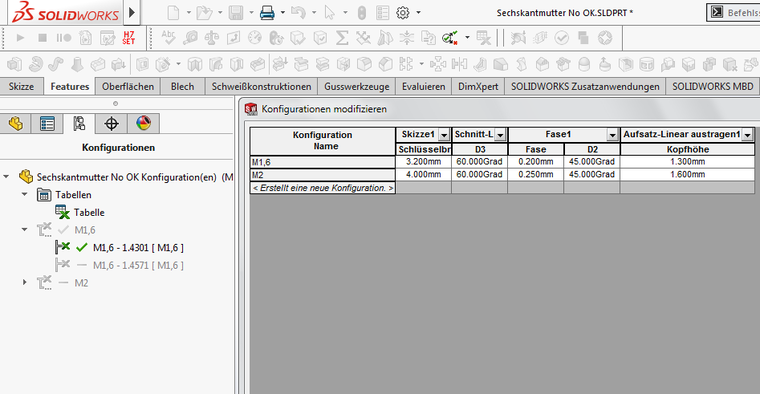Image resolution: width=760 pixels, height=394 pixels.
Task: Open the dropdown arrow beside Undo
Action: [x=314, y=13]
